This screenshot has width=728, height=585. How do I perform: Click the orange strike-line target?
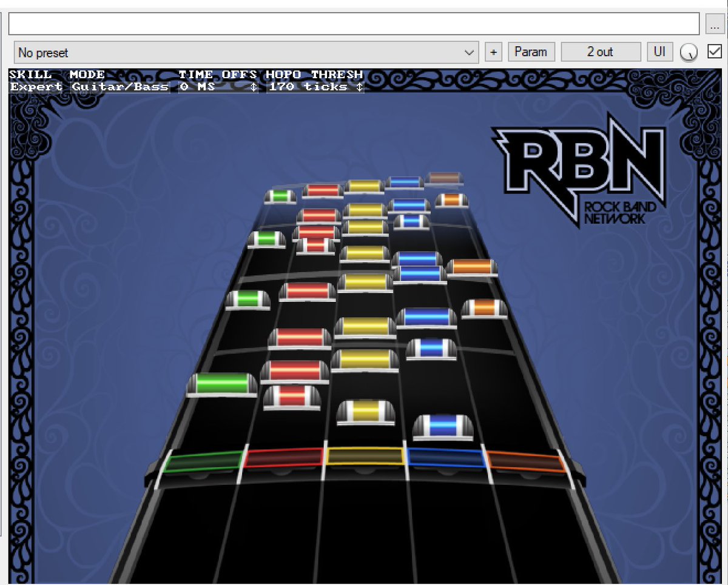pos(527,462)
